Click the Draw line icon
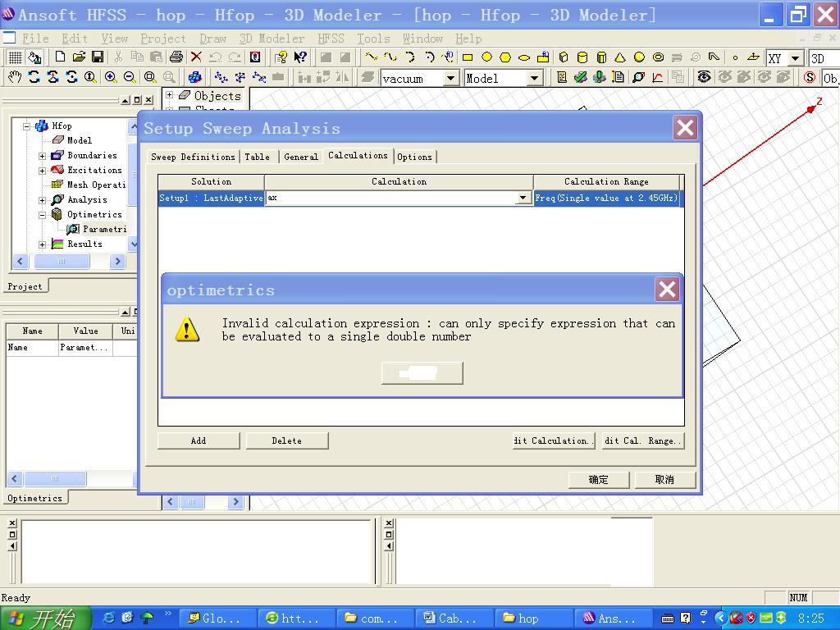The height and width of the screenshot is (630, 840). pos(371,57)
